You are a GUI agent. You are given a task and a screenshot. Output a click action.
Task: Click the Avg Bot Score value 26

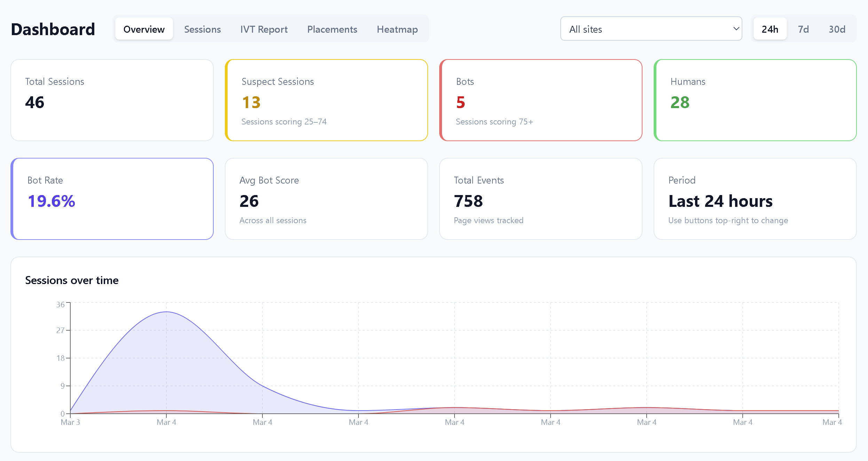tap(249, 201)
